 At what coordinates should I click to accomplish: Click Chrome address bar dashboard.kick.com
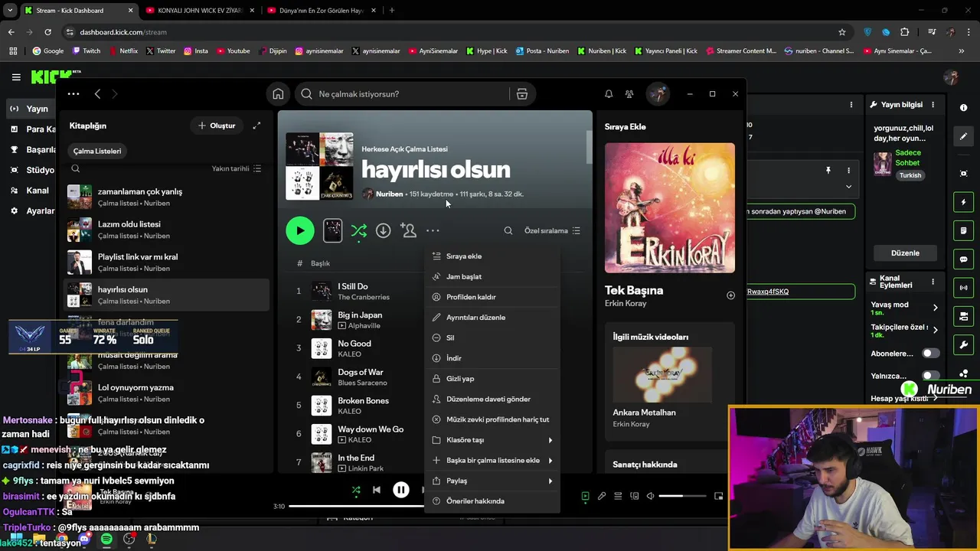123,32
